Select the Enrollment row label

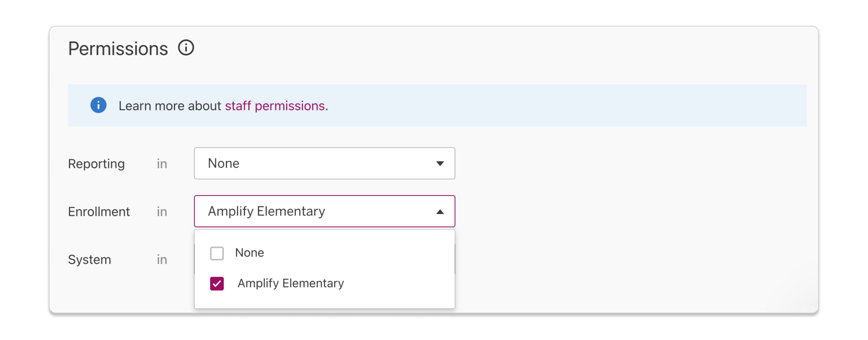(x=99, y=211)
